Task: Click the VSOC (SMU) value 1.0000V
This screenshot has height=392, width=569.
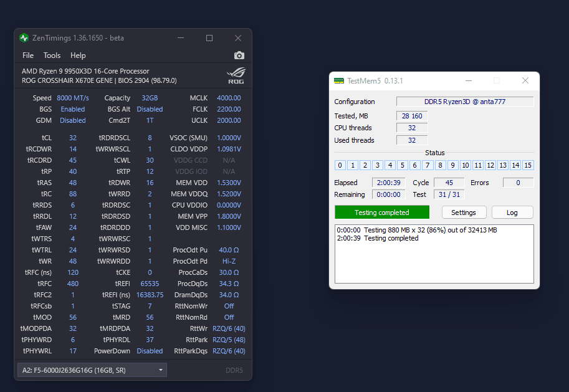Action: pos(229,138)
